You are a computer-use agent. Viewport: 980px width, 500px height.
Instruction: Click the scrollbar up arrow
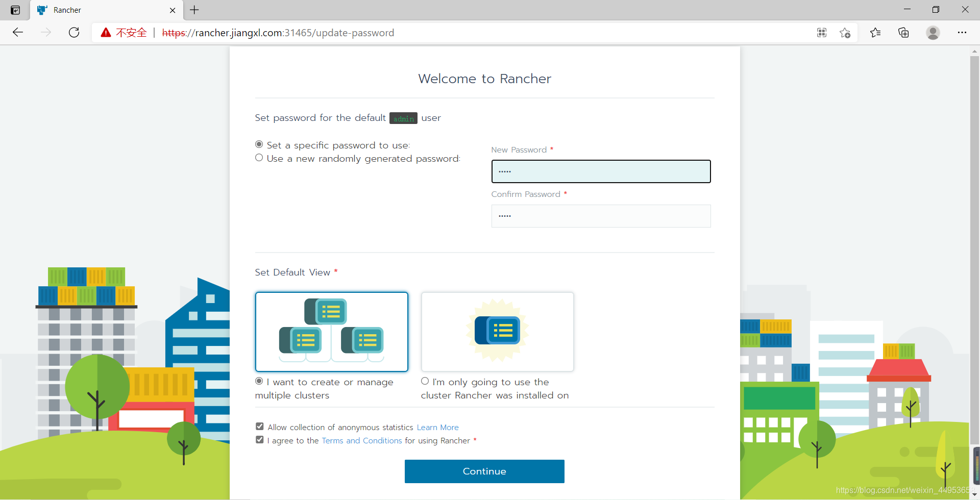975,51
